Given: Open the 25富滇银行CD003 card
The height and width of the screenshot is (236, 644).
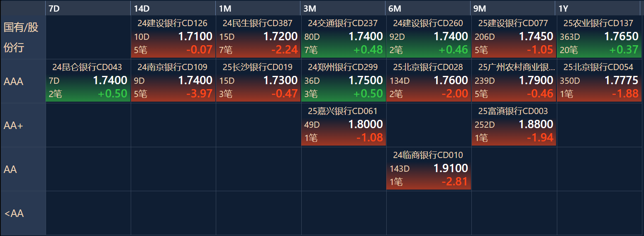Looking at the screenshot, I should [513, 125].
